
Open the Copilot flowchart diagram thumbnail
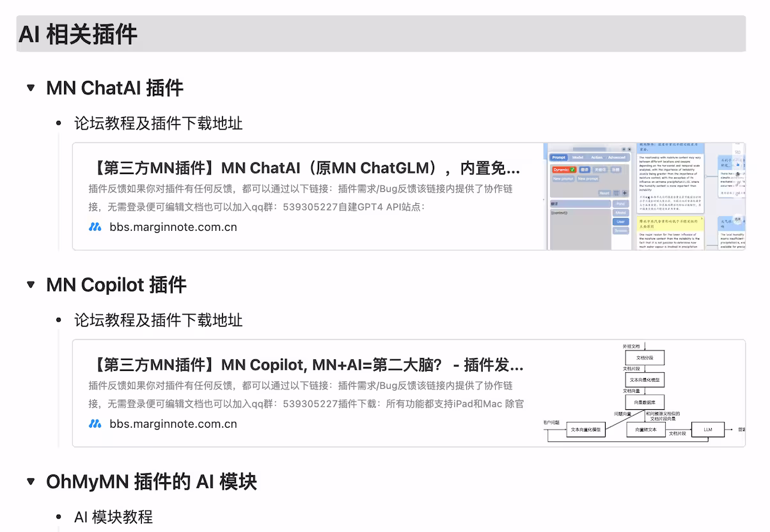pos(644,393)
